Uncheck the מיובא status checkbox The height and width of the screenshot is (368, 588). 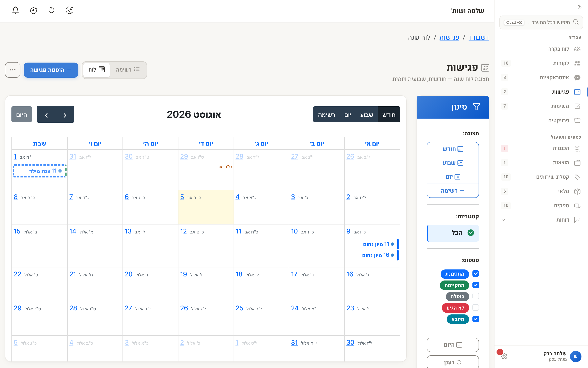pyautogui.click(x=476, y=319)
